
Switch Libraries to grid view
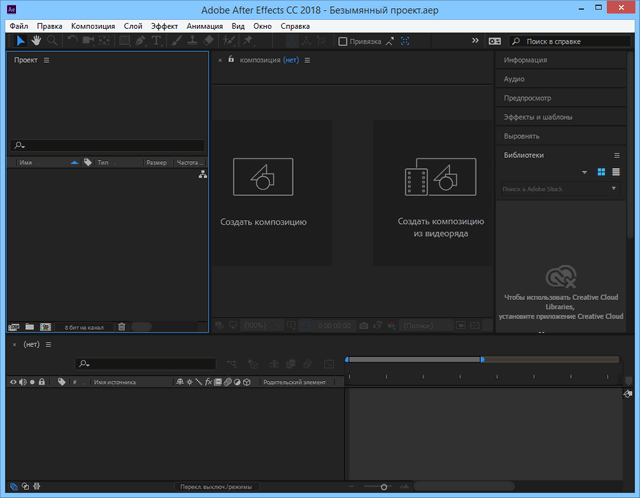602,172
